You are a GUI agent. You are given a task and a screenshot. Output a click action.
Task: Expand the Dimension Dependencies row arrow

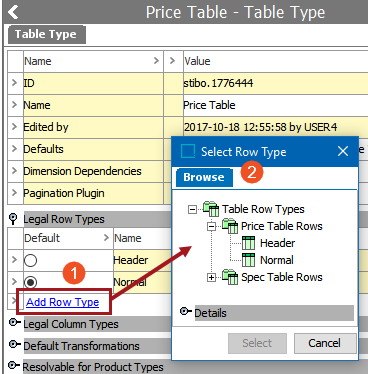pyautogui.click(x=15, y=171)
